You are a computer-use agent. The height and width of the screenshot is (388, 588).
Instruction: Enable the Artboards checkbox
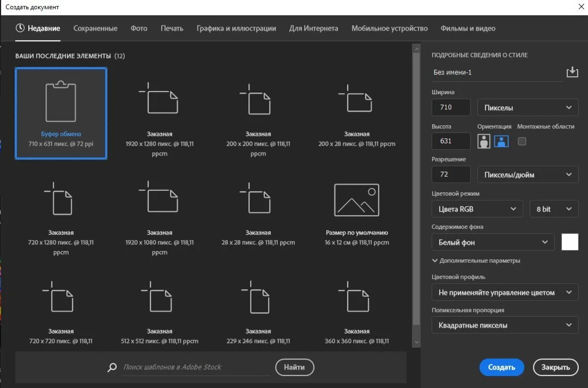coord(522,141)
